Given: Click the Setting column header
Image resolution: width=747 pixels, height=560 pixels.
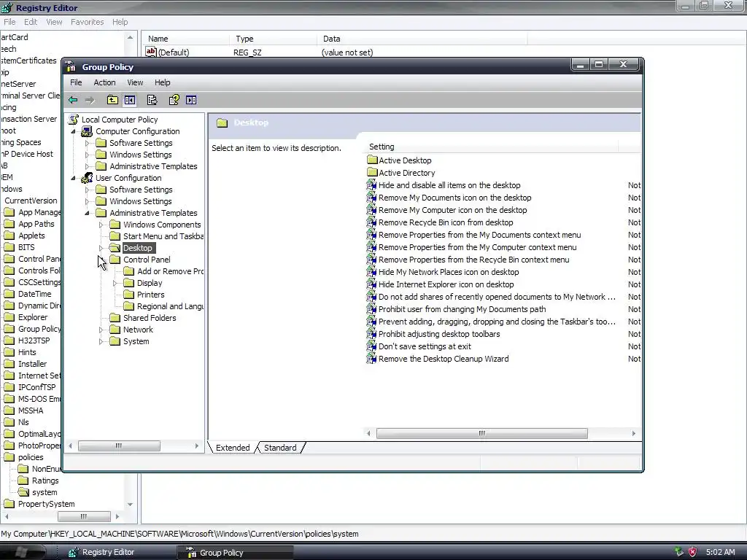Looking at the screenshot, I should pyautogui.click(x=491, y=147).
